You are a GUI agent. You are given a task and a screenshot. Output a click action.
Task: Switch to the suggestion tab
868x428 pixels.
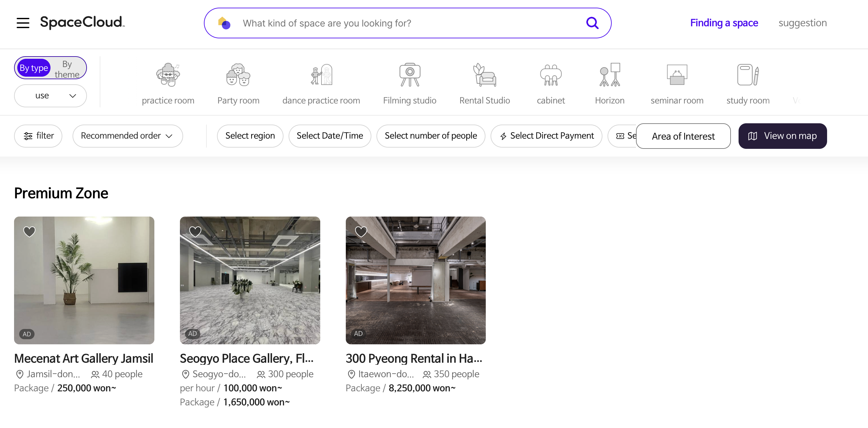tap(802, 23)
